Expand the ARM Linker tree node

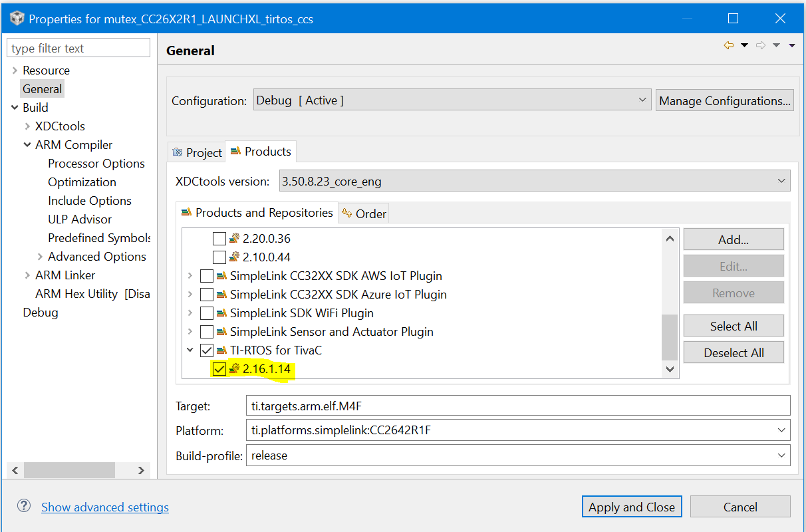pos(27,275)
